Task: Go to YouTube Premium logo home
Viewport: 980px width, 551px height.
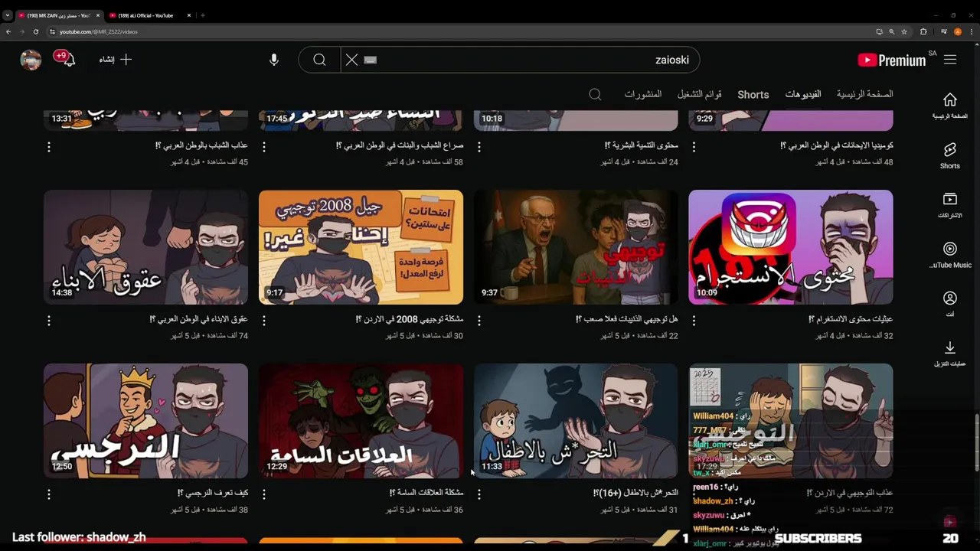Action: tap(892, 60)
